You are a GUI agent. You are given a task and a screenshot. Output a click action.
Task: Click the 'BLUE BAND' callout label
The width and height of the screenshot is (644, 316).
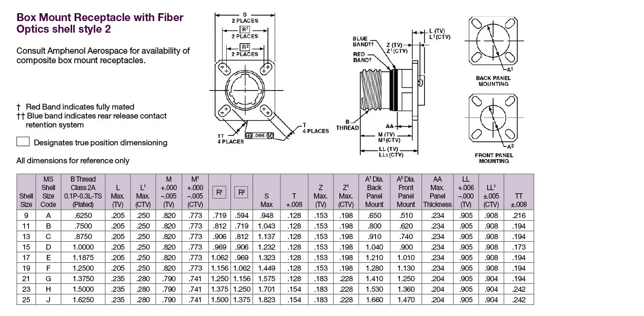point(363,42)
